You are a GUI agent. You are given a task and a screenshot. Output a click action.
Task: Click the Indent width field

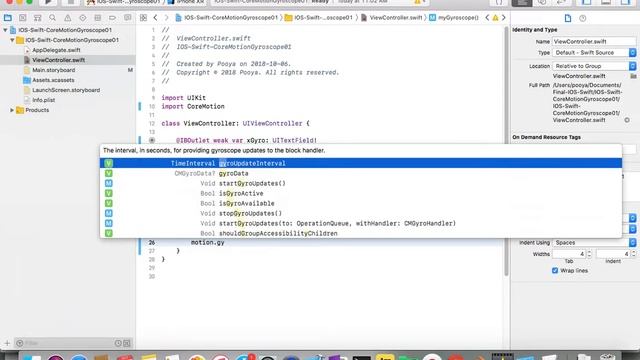pos(613,254)
